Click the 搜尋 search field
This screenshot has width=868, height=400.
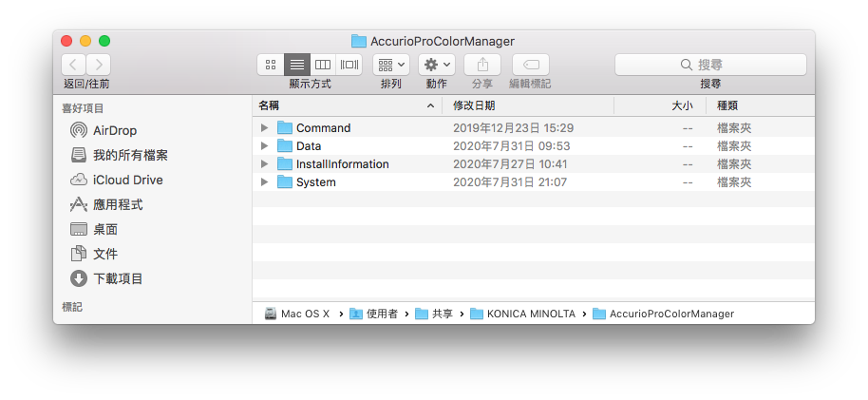tap(710, 65)
